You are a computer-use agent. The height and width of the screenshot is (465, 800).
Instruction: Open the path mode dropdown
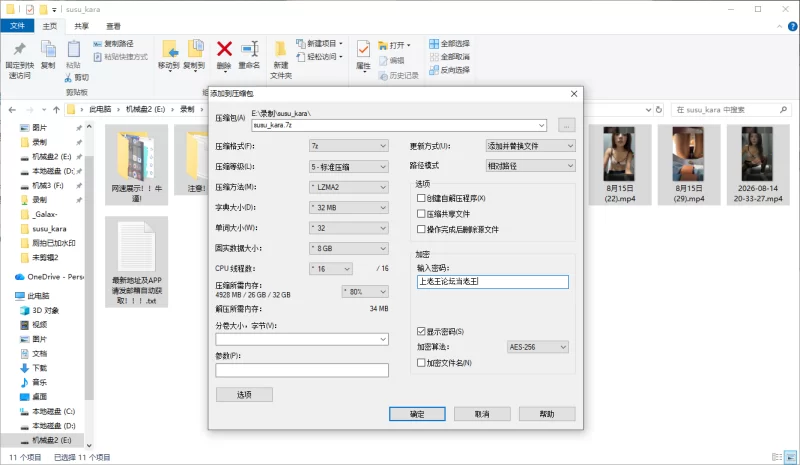531,166
